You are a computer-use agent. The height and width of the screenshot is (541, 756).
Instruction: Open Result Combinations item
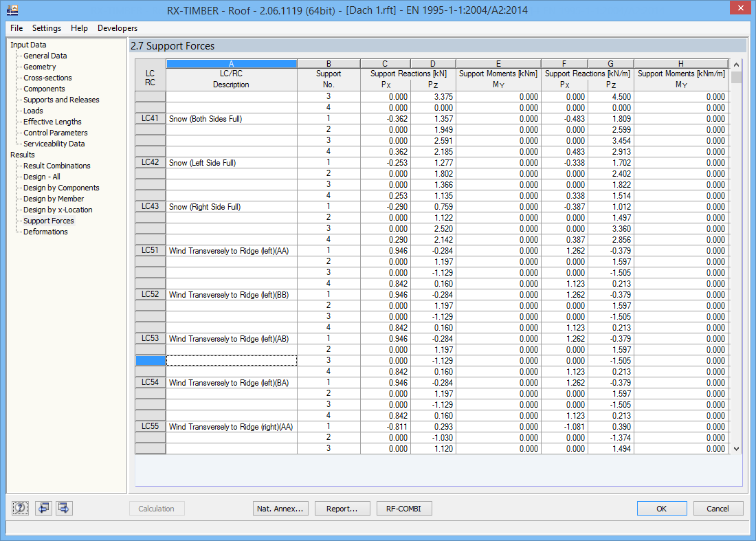(57, 166)
